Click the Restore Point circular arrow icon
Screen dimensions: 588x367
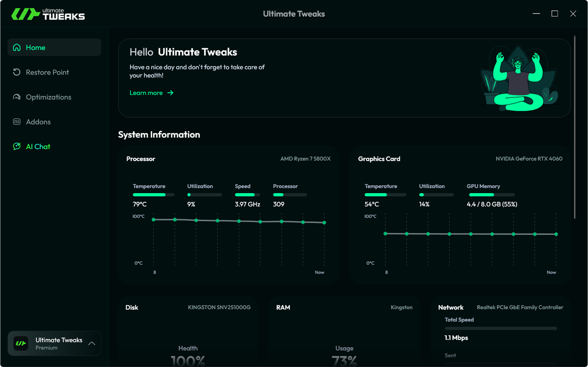coord(17,72)
